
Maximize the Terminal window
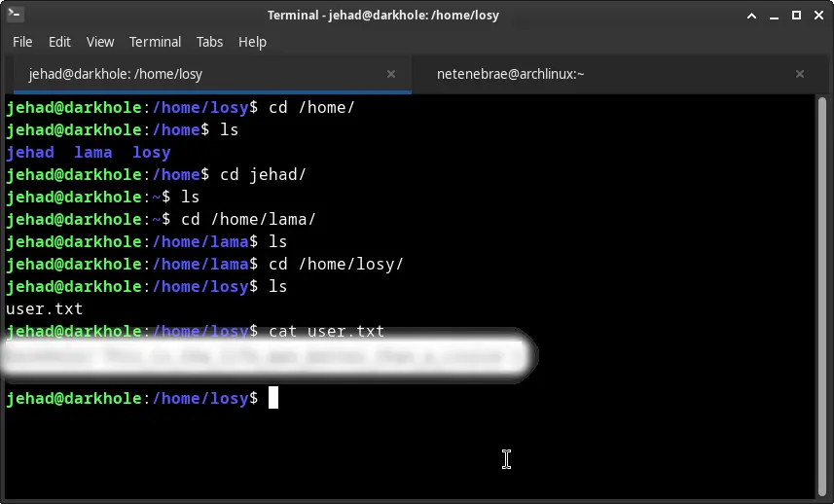point(796,16)
